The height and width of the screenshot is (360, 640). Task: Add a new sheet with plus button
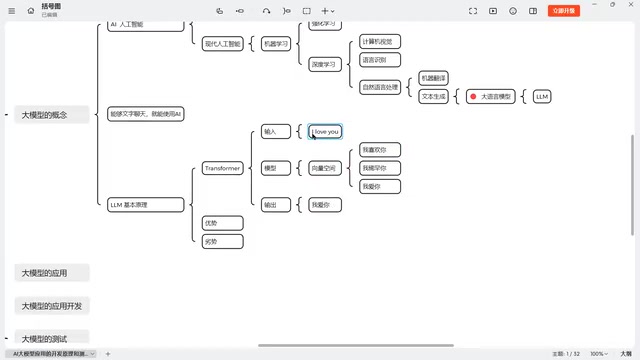point(108,353)
